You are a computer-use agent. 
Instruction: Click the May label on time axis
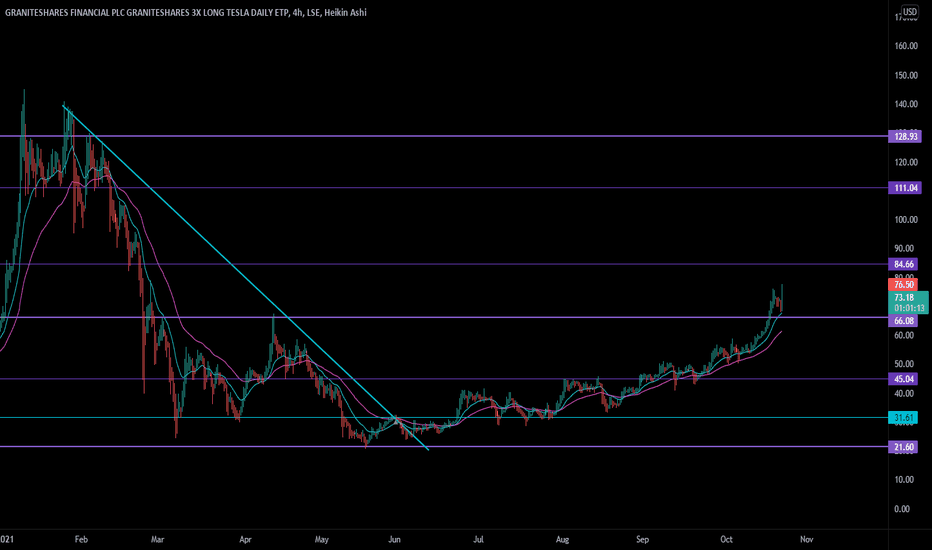tap(322, 540)
